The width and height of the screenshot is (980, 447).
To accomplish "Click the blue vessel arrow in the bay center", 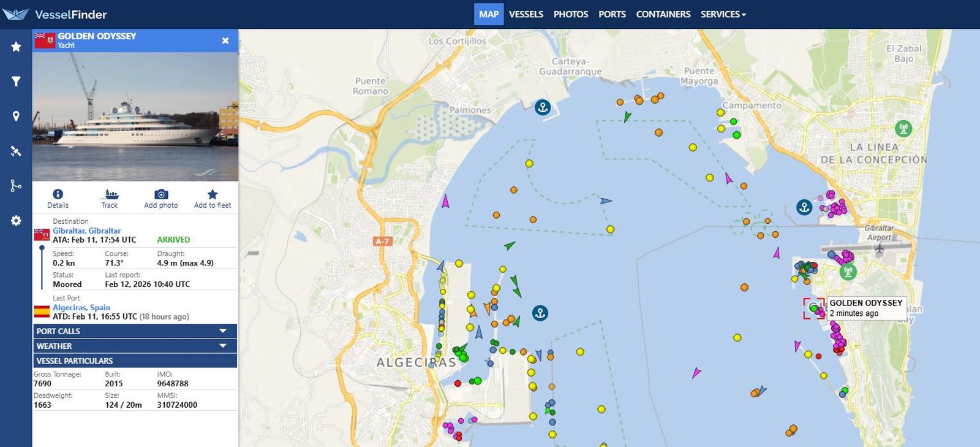I will (606, 201).
